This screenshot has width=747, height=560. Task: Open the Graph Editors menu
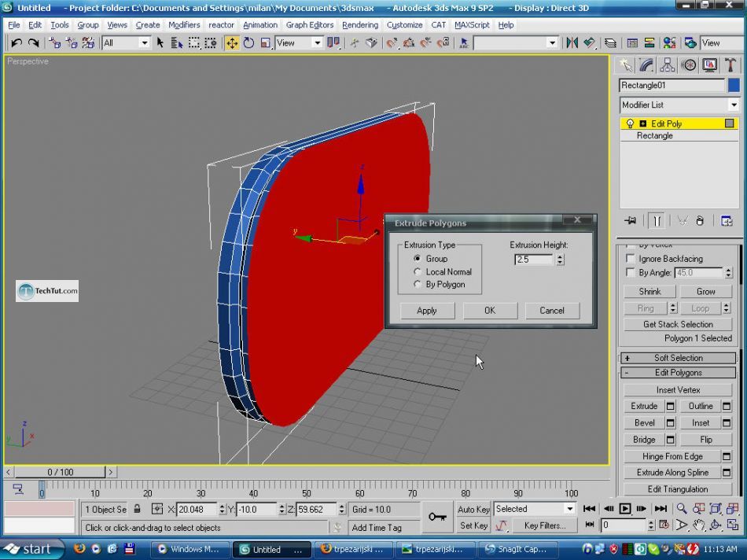pyautogui.click(x=310, y=25)
